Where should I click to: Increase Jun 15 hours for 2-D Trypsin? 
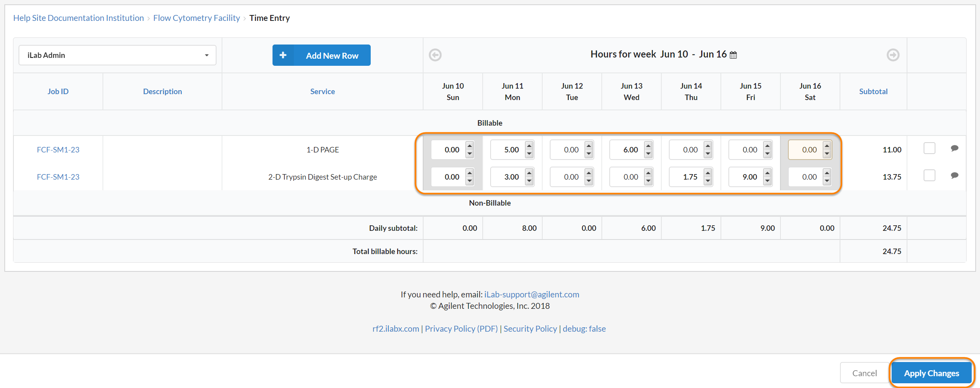767,173
